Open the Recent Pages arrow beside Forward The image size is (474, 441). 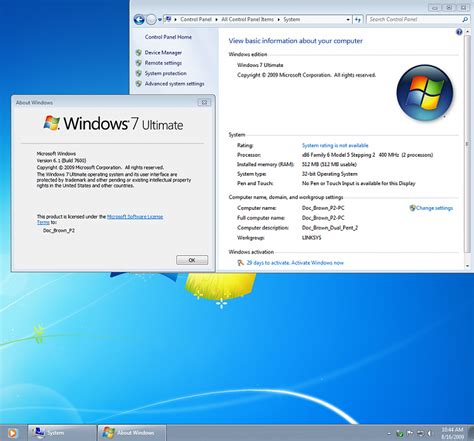160,20
